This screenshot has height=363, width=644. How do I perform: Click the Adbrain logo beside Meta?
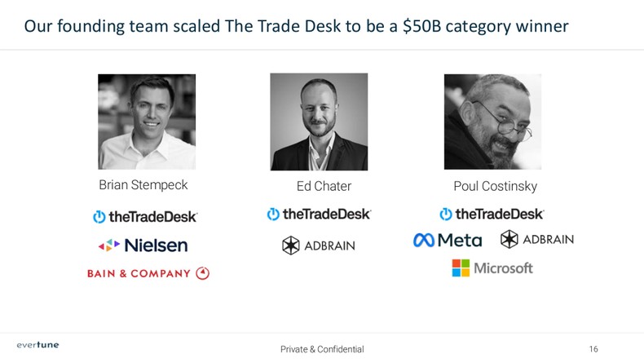coord(537,240)
